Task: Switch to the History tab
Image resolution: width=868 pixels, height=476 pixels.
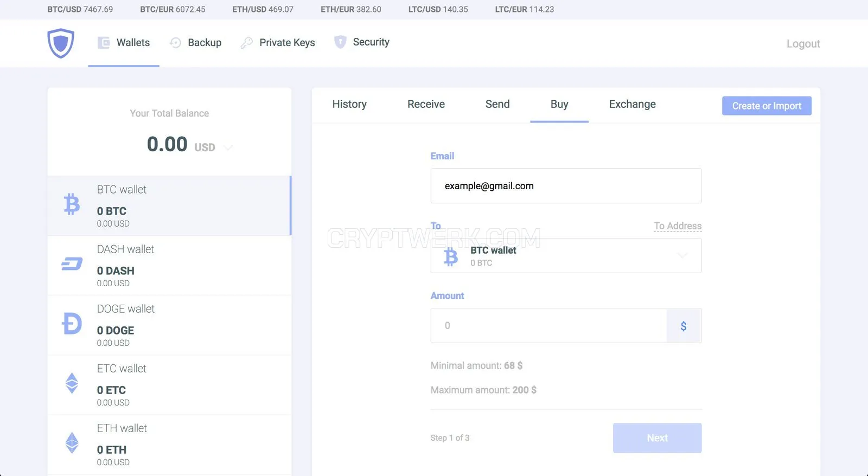Action: pyautogui.click(x=349, y=104)
